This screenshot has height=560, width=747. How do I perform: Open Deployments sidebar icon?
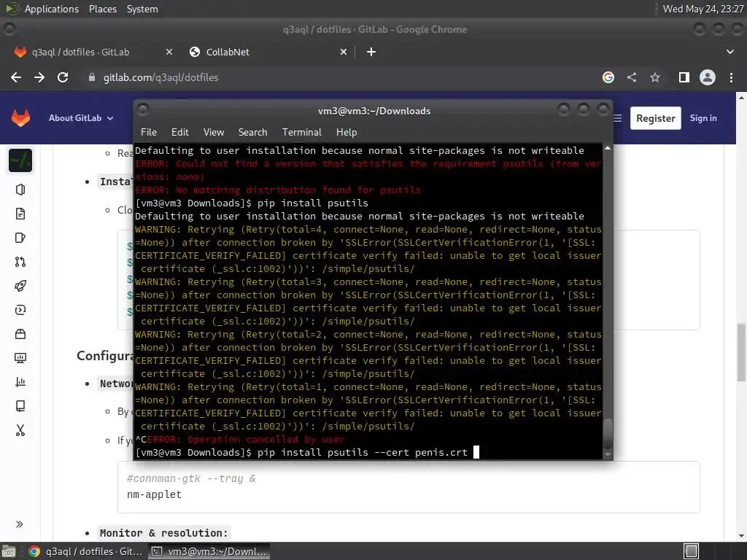[20, 310]
